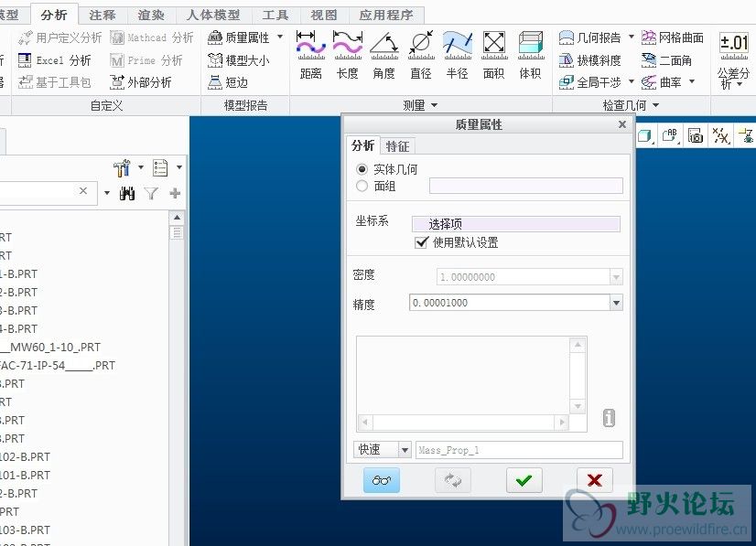Measure 距离 distance tool
The width and height of the screenshot is (756, 546).
click(310, 55)
